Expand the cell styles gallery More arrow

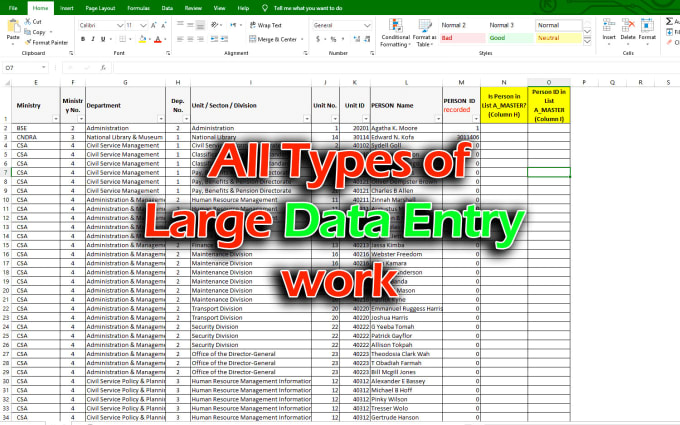(x=587, y=42)
